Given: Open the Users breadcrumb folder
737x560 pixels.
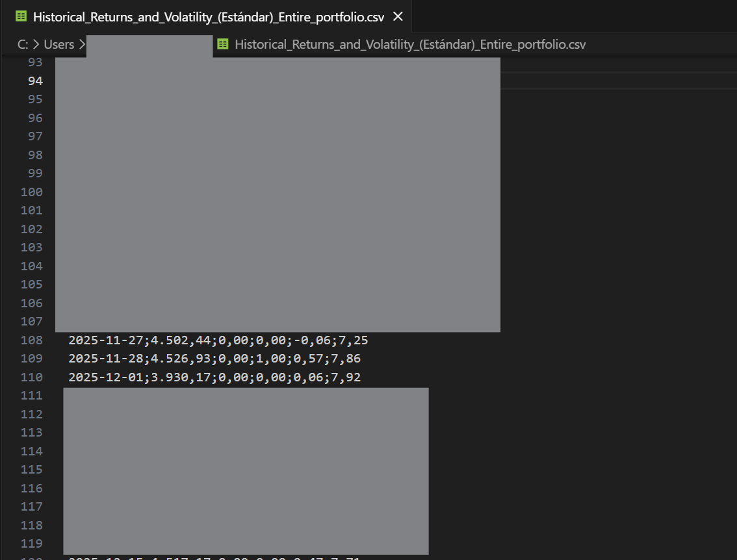Looking at the screenshot, I should coord(59,44).
